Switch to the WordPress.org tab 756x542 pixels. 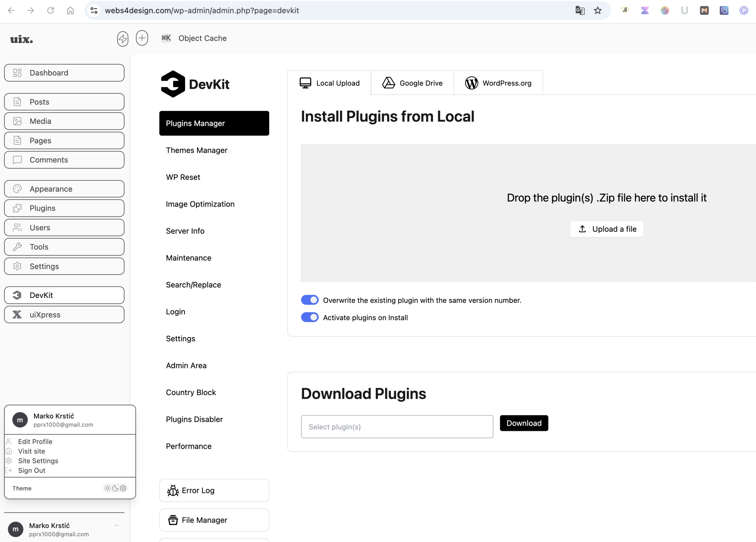(x=498, y=83)
